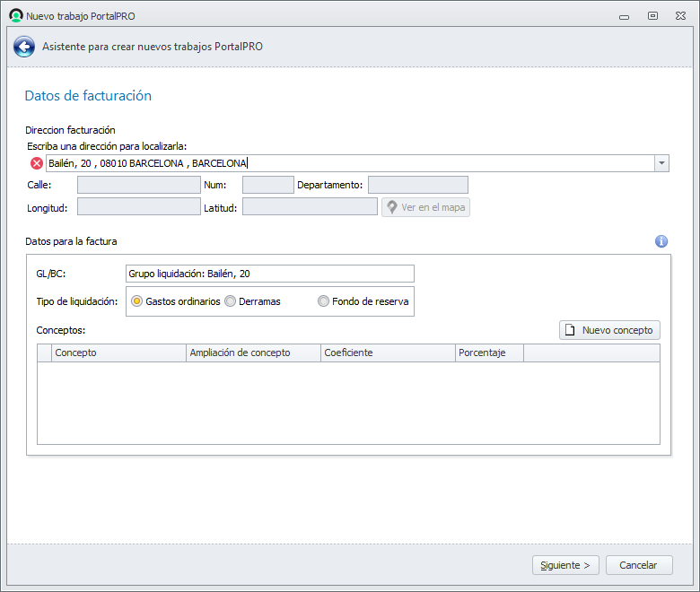Open Ver en el mapa
The width and height of the screenshot is (700, 592).
(426, 207)
